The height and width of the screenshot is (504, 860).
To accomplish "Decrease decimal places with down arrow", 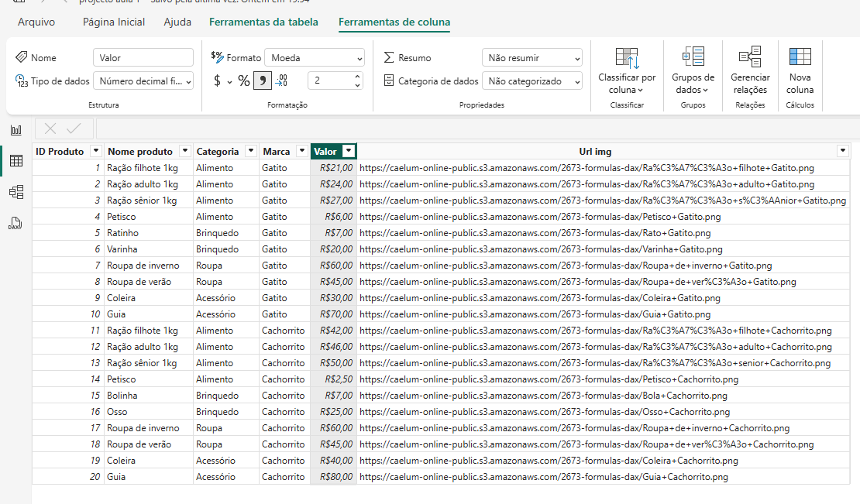I will point(358,85).
